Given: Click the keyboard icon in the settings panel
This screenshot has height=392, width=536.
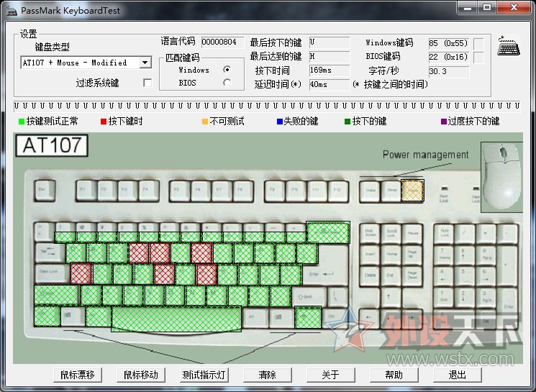Looking at the screenshot, I should click(x=509, y=46).
